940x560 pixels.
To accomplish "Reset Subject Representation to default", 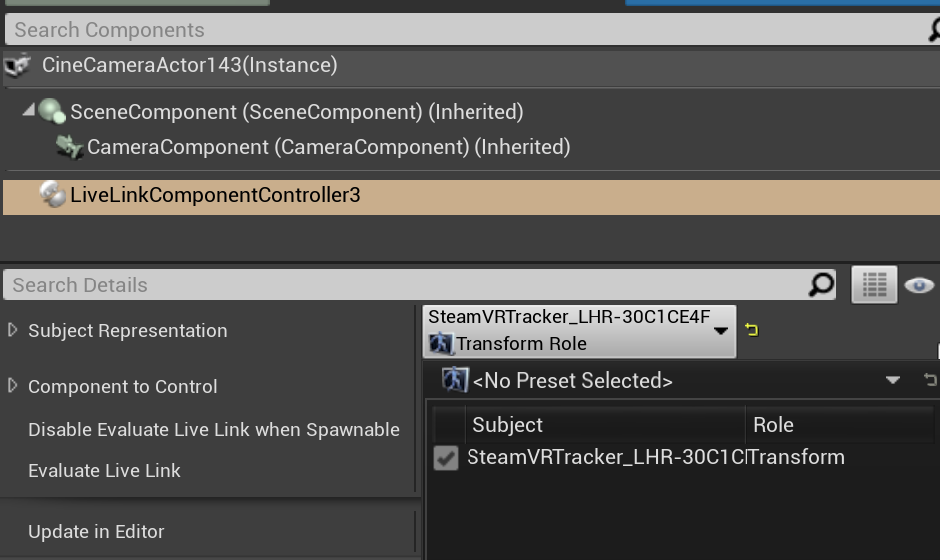I will pyautogui.click(x=751, y=330).
